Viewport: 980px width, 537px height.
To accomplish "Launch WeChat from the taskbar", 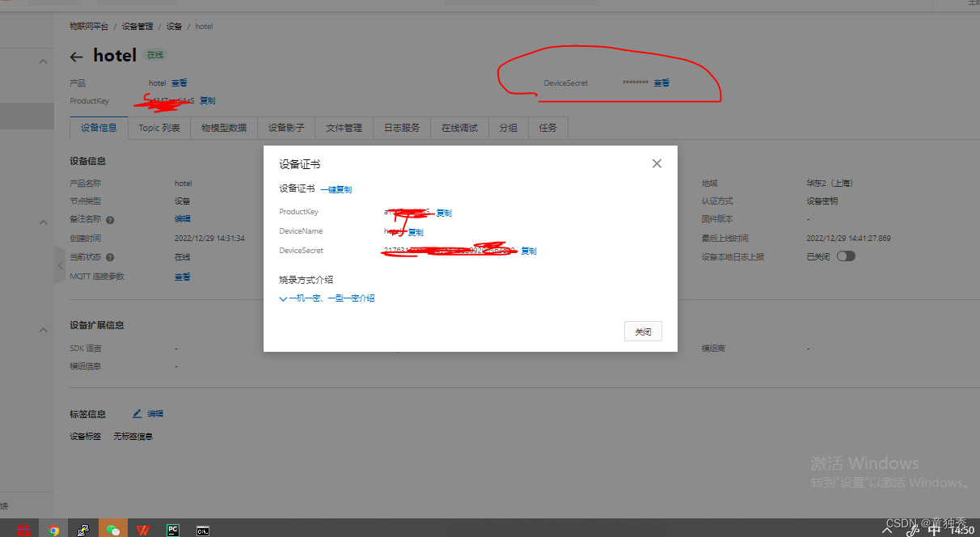I will click(113, 530).
